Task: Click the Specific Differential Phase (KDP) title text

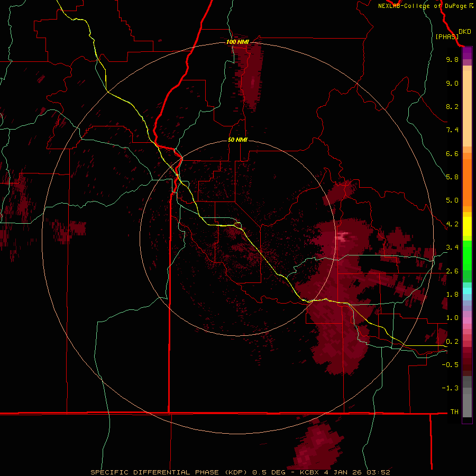Action: point(170,472)
